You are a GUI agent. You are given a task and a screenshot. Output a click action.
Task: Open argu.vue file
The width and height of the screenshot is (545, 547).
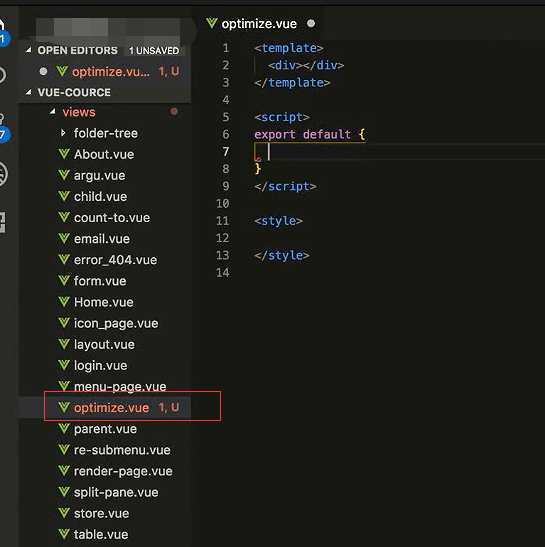point(99,175)
